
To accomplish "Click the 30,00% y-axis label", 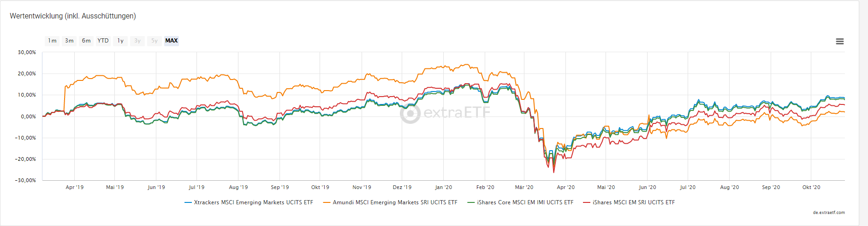I will [x=27, y=52].
